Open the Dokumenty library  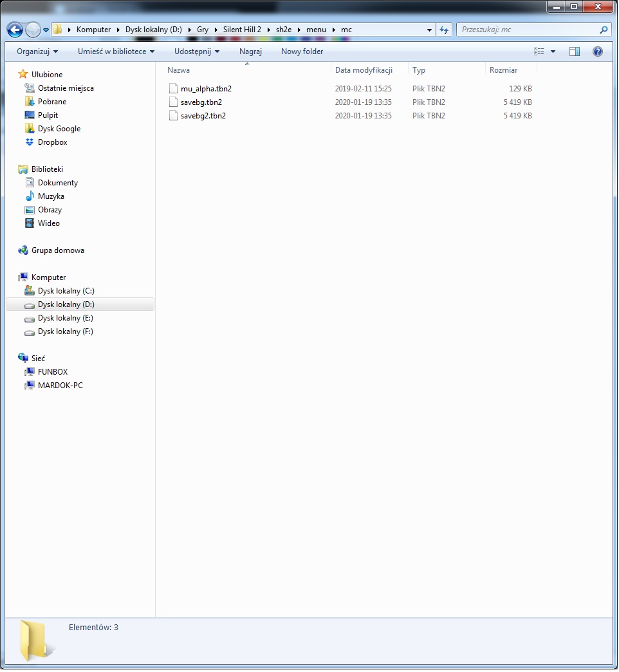(x=58, y=183)
